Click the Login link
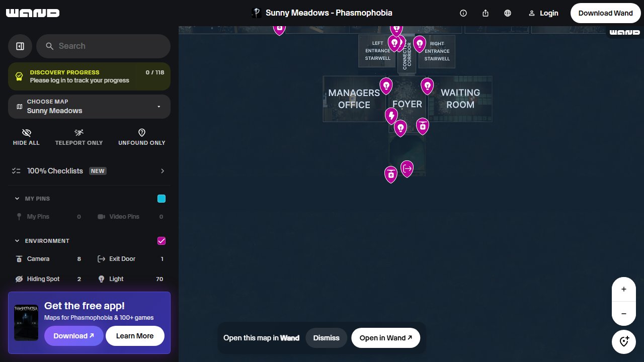The height and width of the screenshot is (362, 644). coord(543,13)
